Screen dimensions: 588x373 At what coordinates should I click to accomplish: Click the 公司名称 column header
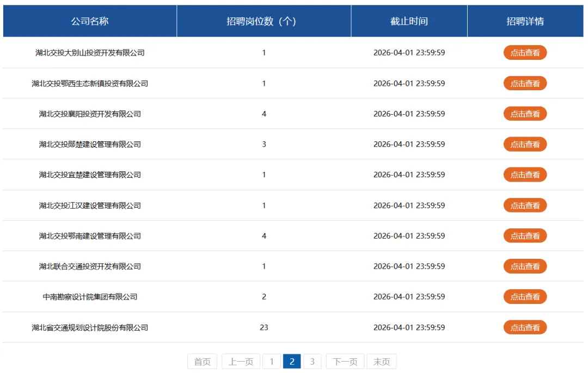tap(90, 21)
